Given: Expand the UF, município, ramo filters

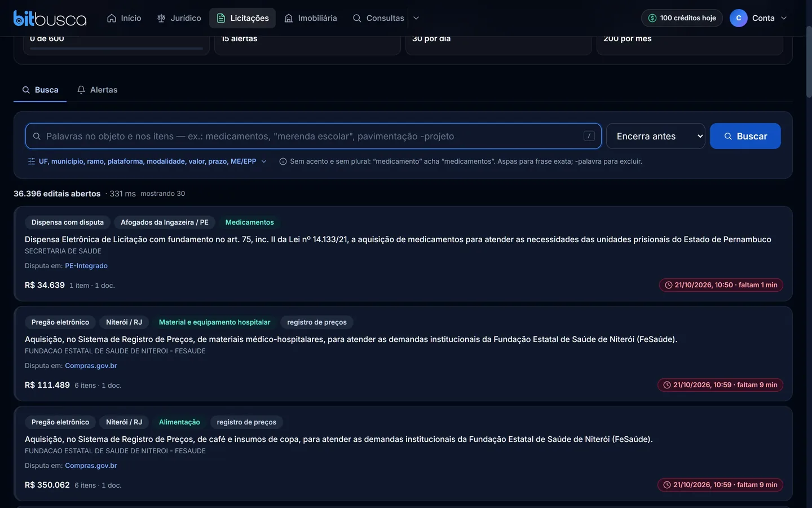Looking at the screenshot, I should point(147,161).
